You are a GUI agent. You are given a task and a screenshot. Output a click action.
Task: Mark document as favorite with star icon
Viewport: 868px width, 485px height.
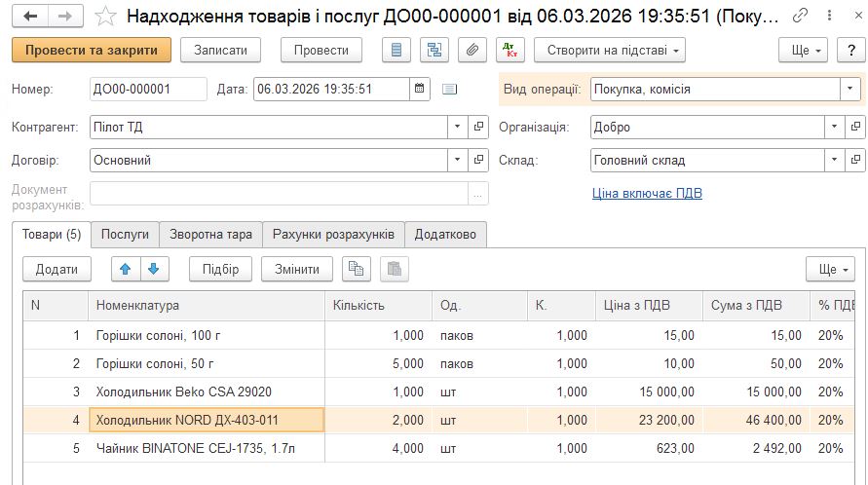[107, 17]
